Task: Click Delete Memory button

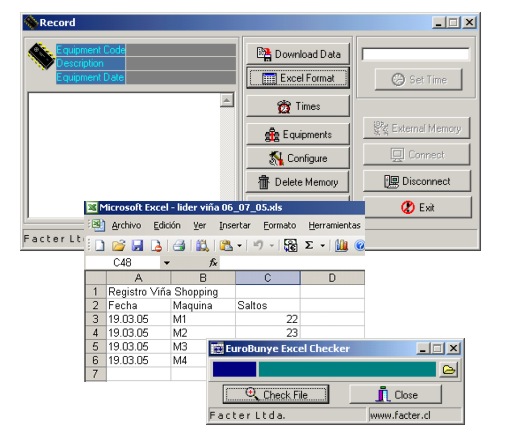Action: (298, 182)
